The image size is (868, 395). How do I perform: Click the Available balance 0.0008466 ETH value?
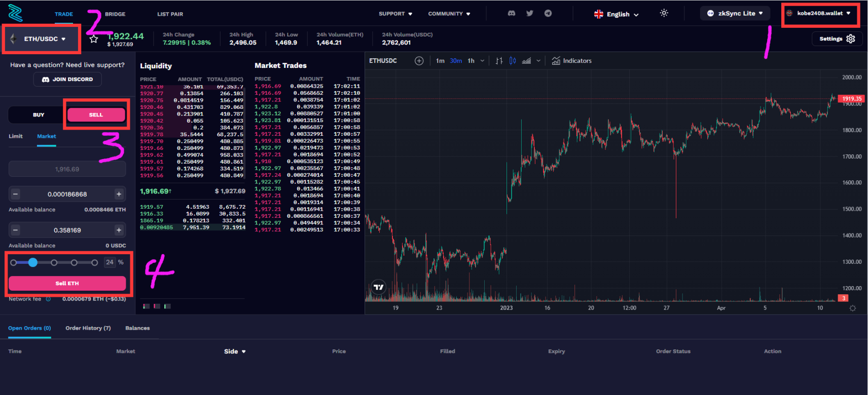point(105,210)
